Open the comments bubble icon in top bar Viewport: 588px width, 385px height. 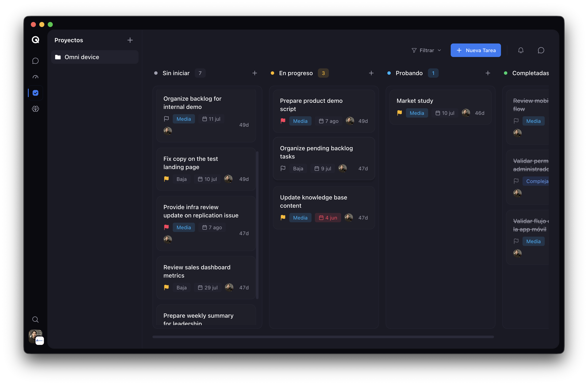541,50
